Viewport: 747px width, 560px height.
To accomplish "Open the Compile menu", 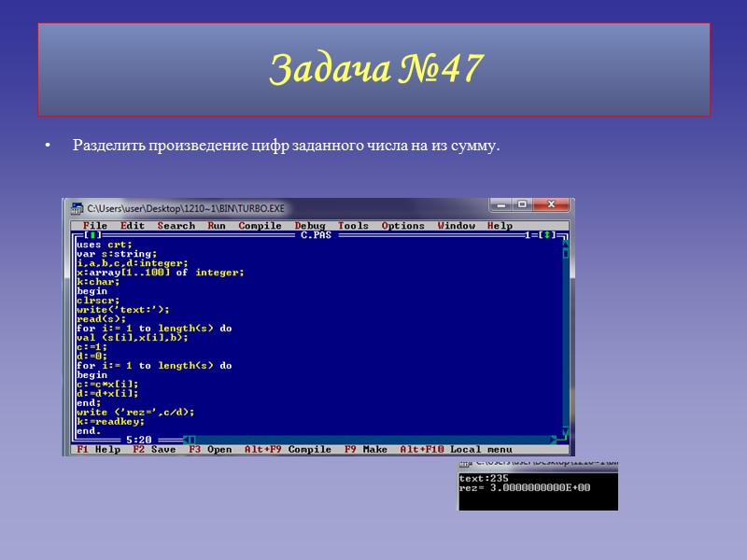I will [260, 226].
